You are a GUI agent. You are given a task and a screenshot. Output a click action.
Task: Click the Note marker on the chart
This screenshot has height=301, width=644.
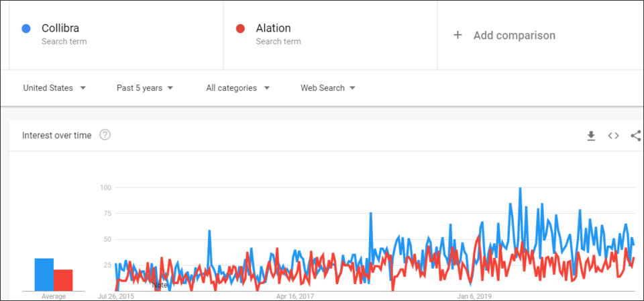[x=160, y=285]
